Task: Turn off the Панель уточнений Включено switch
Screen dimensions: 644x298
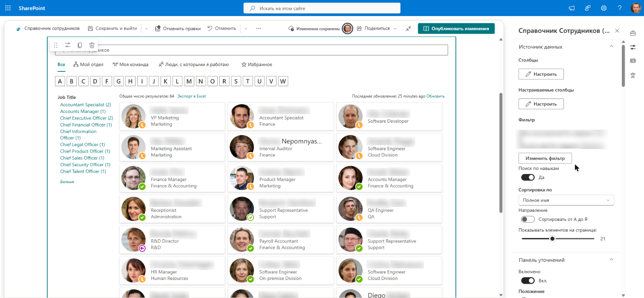Action: click(528, 281)
